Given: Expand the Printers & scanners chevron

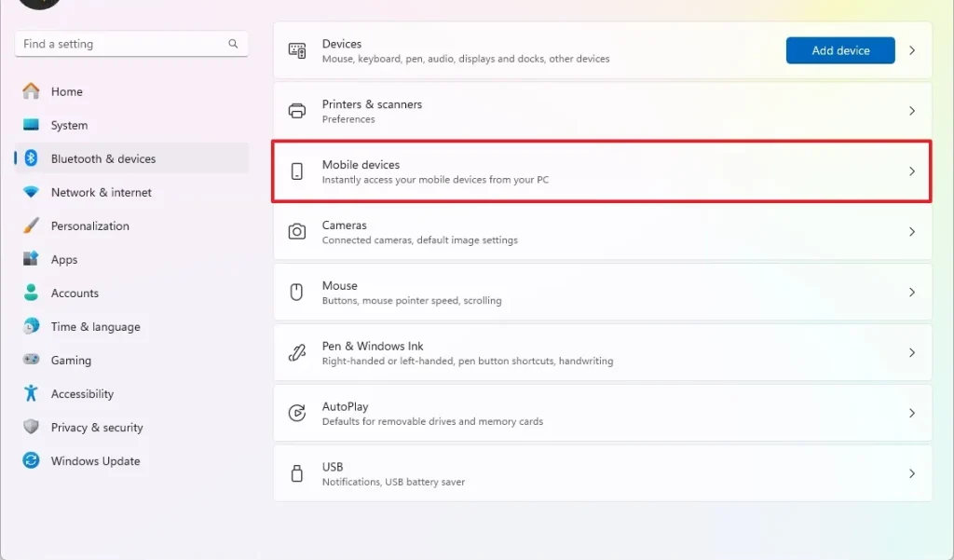Looking at the screenshot, I should pyautogui.click(x=912, y=111).
